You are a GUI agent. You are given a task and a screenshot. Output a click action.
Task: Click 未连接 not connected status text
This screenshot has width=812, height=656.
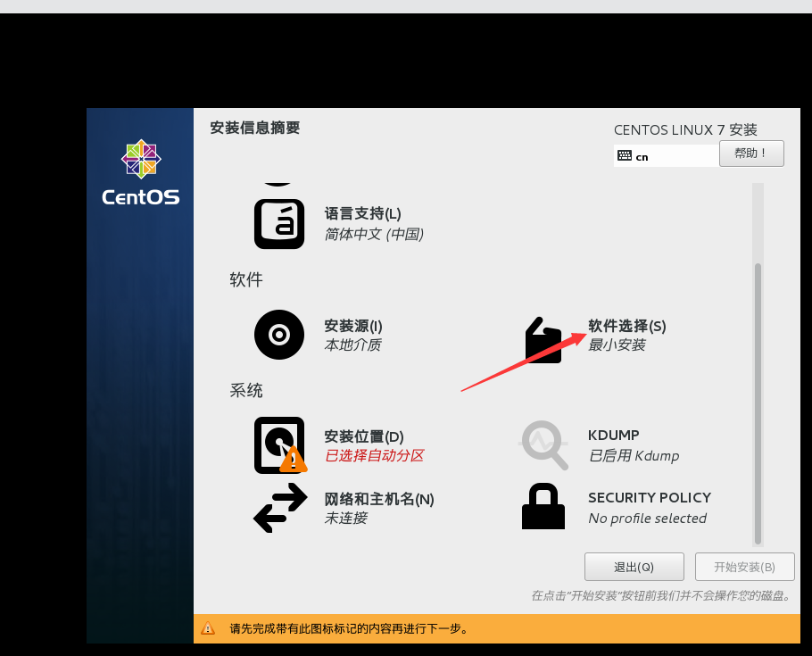click(x=346, y=519)
